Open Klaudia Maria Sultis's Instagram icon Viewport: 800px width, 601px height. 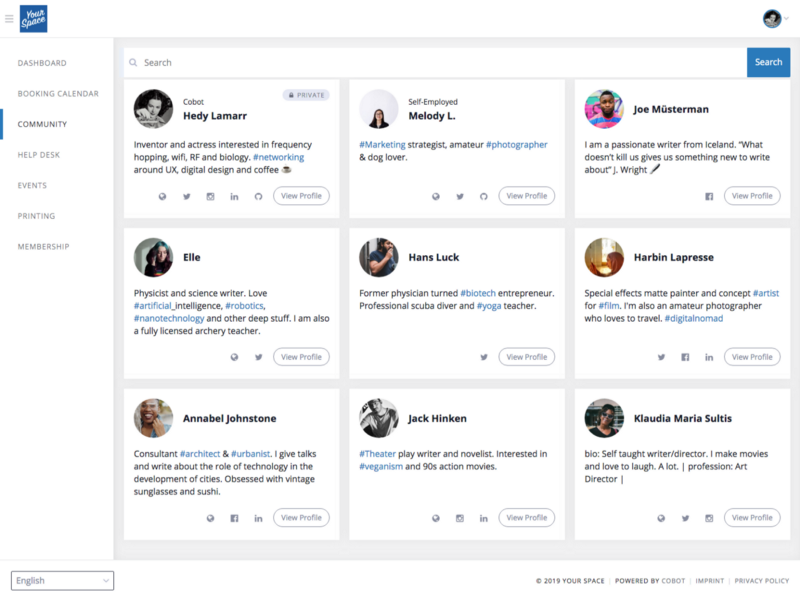pos(709,518)
